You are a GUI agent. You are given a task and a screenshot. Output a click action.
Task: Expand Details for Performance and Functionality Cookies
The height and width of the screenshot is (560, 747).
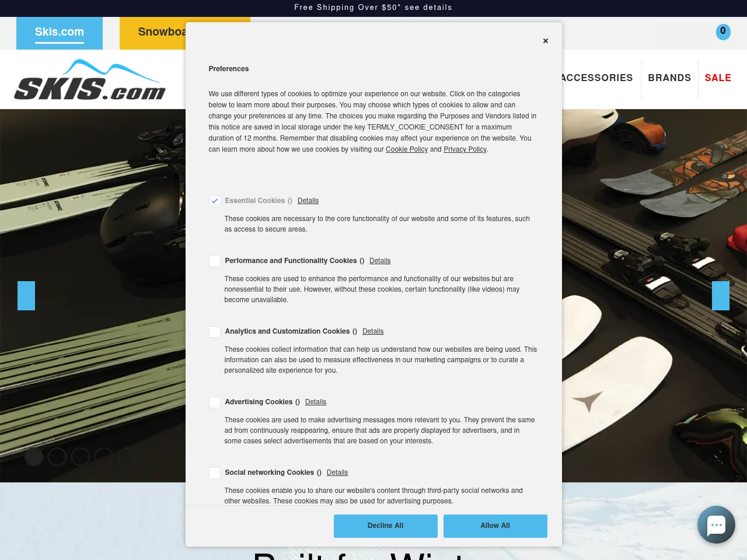(x=380, y=261)
